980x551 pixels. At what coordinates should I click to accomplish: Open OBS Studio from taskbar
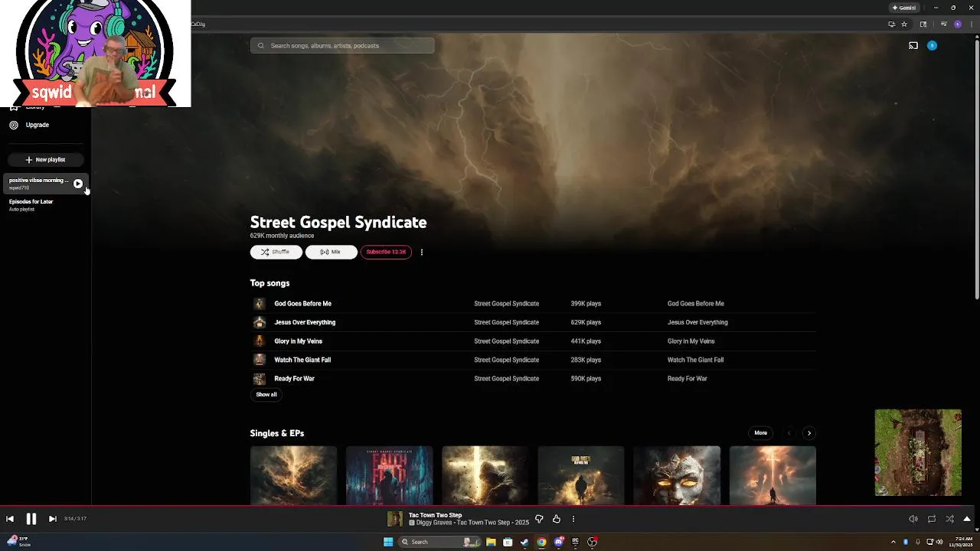593,542
